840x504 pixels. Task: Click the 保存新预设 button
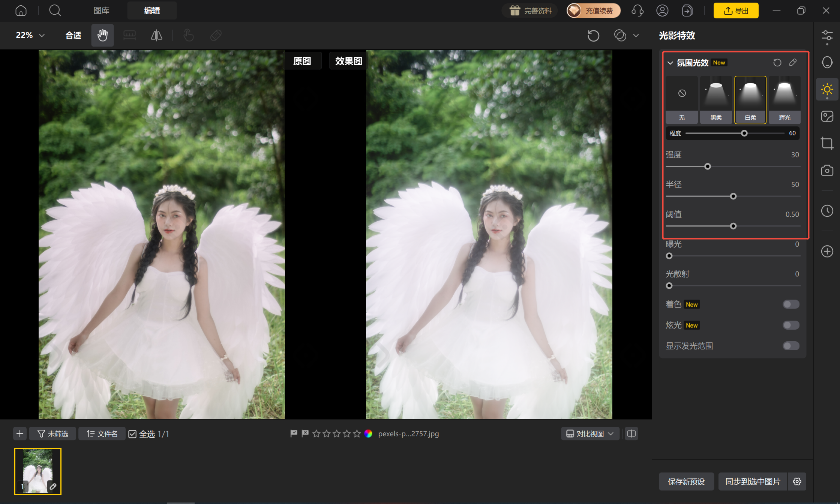pyautogui.click(x=686, y=481)
